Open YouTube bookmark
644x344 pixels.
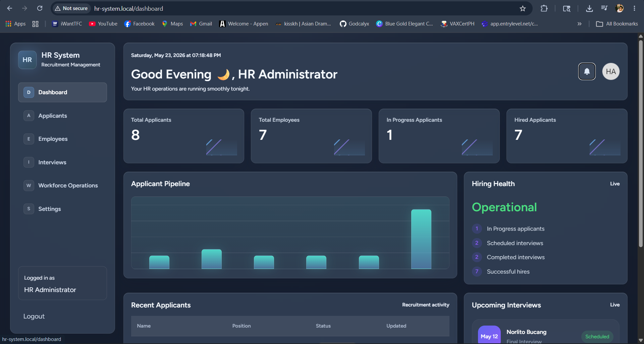click(x=103, y=24)
